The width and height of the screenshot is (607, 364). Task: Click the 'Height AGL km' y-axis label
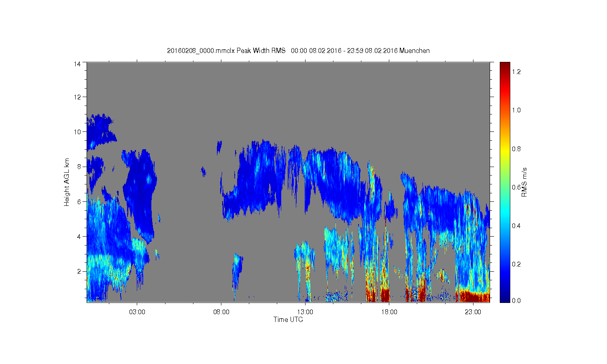[67, 182]
